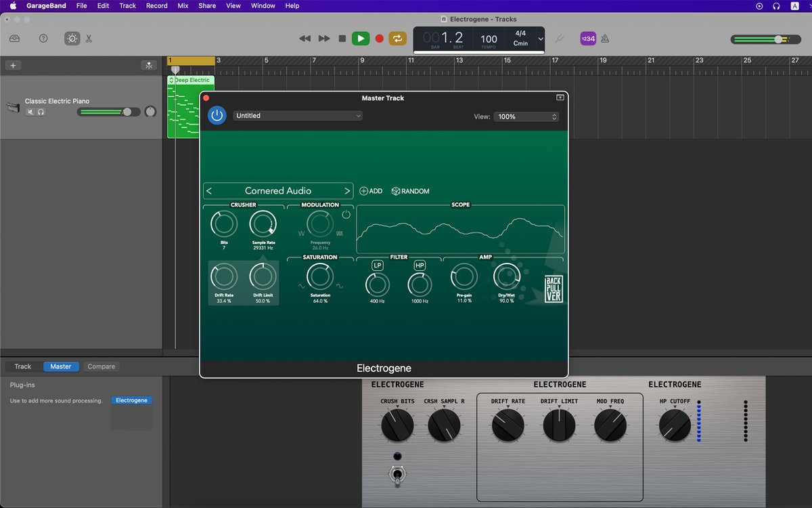Toggle the Cycle loop button

pyautogui.click(x=397, y=39)
